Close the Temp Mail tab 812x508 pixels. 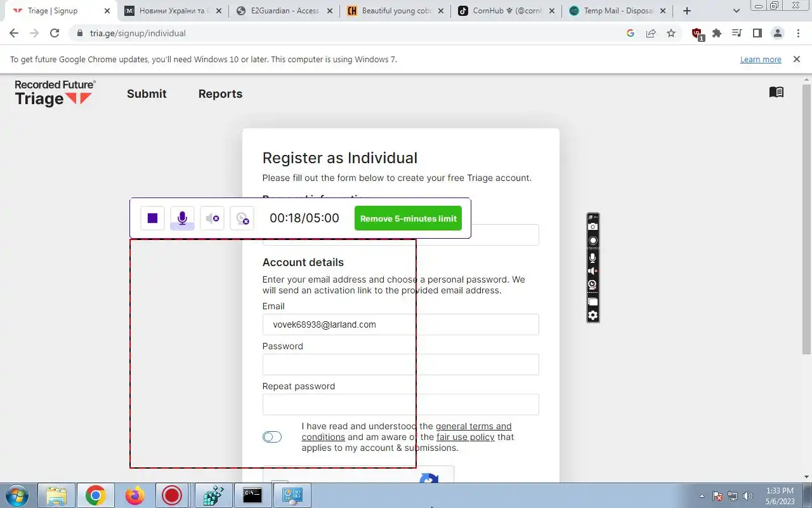663,11
